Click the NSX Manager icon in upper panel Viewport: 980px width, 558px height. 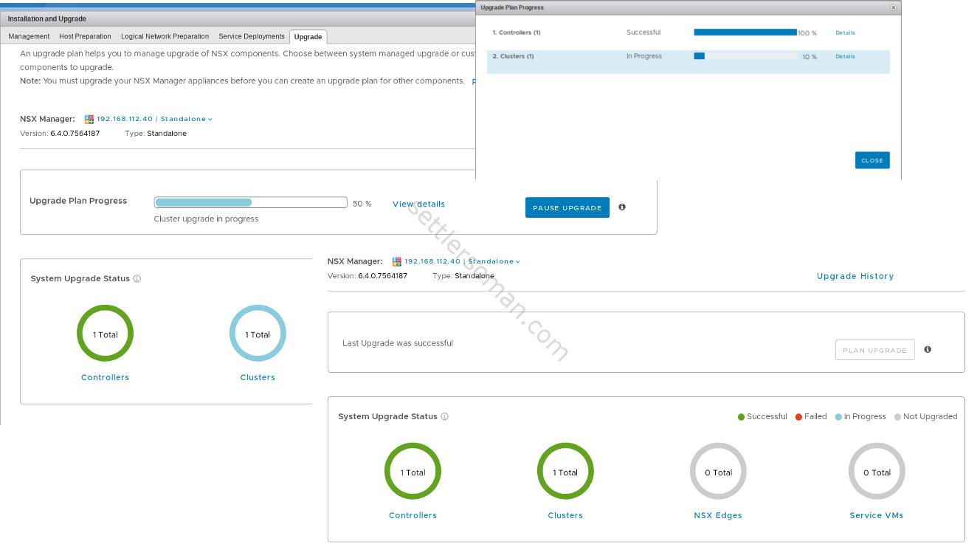(x=89, y=119)
